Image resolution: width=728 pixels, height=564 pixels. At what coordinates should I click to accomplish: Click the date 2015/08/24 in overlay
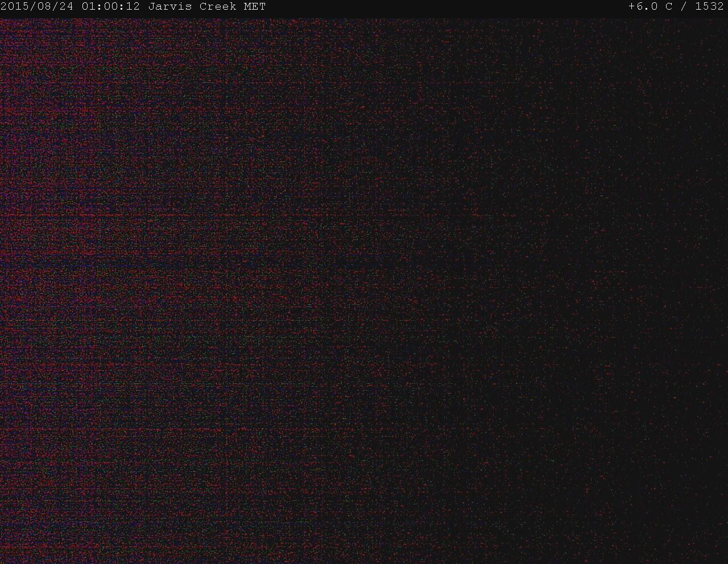point(37,7)
